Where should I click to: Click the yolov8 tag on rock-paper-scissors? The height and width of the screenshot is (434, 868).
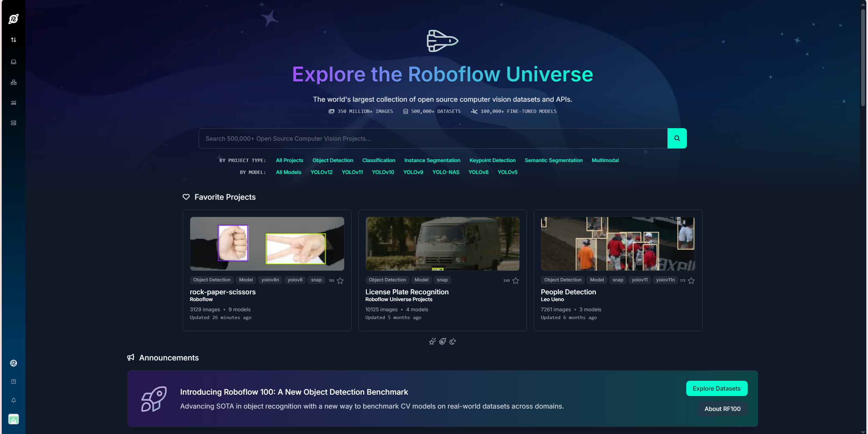pyautogui.click(x=295, y=280)
